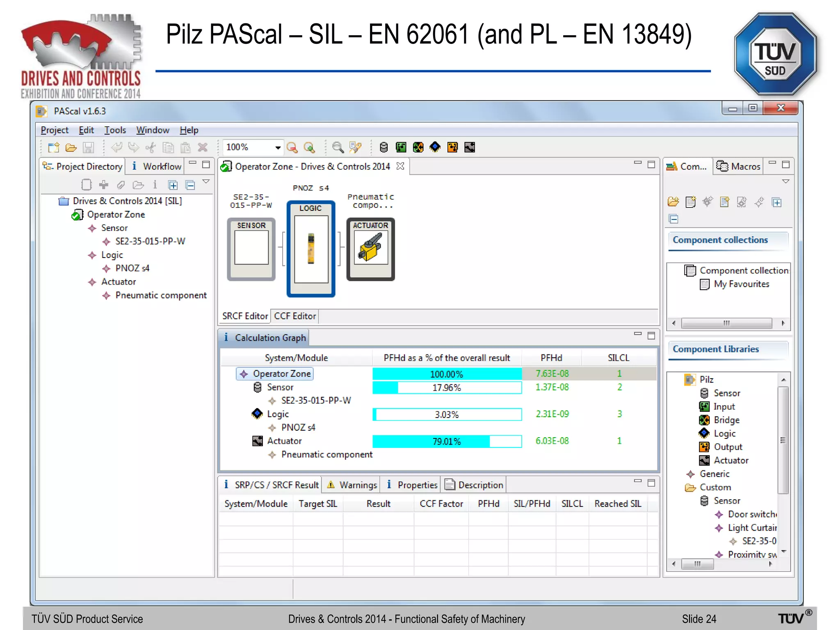The width and height of the screenshot is (840, 630).
Task: Click Expand All in Project Directory toolbar
Action: (x=173, y=185)
